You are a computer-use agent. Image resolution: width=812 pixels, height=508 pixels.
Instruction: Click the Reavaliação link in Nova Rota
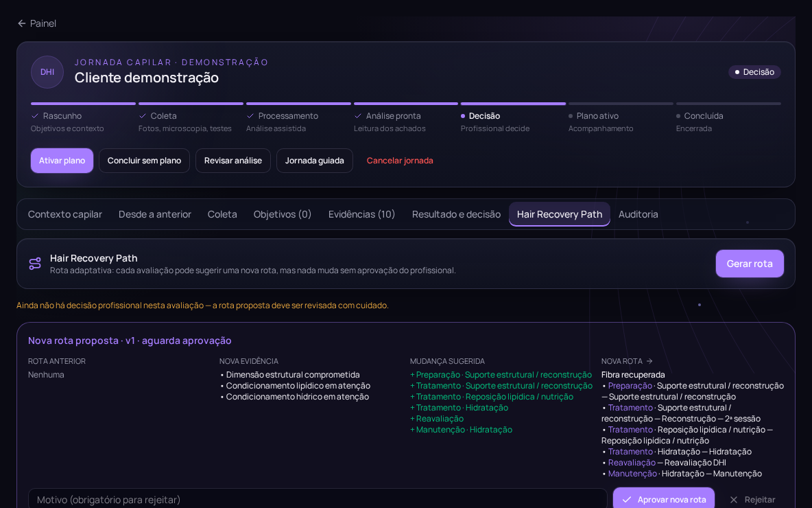click(632, 463)
